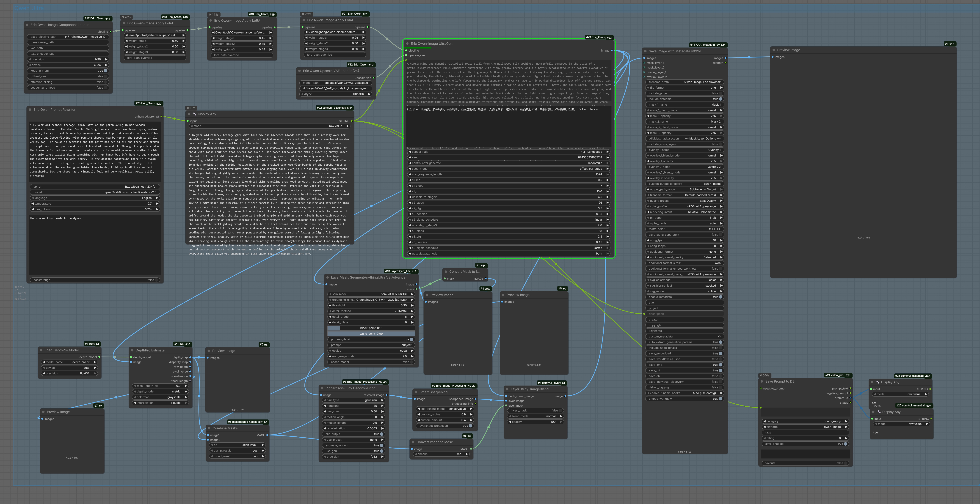Collapse the DepthPro Estimate node

[132, 350]
